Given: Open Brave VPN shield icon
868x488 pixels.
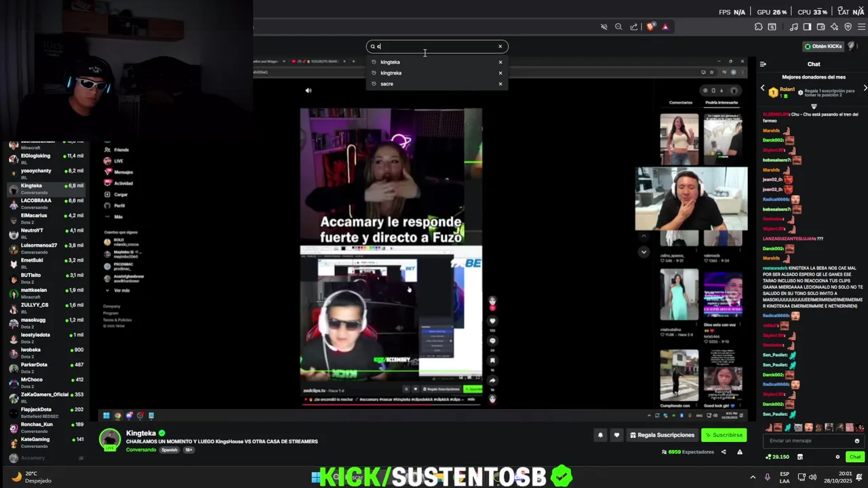Looking at the screenshot, I should [848, 27].
